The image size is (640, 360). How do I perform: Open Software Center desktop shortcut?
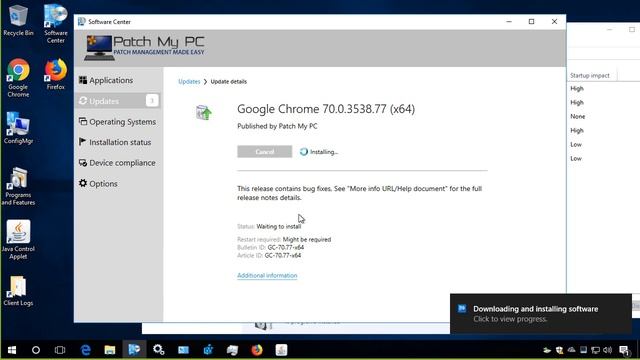(56, 24)
